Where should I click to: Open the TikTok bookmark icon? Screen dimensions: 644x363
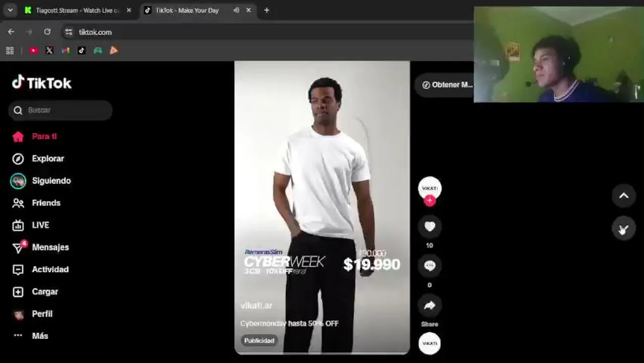point(82,50)
